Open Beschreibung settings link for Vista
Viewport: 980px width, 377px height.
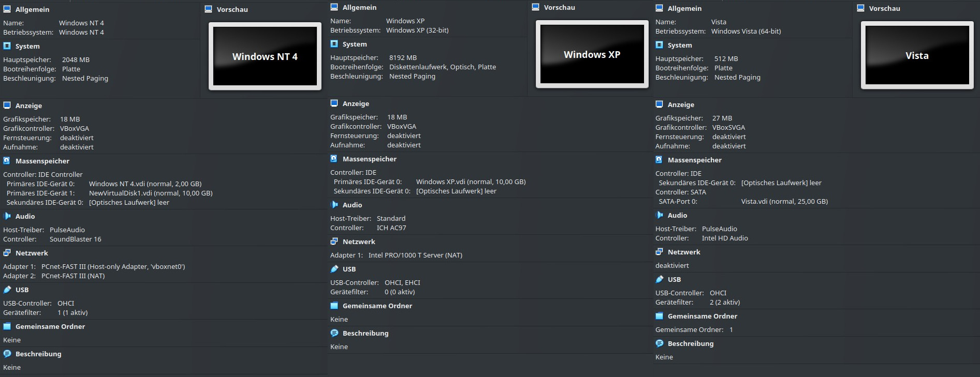691,343
